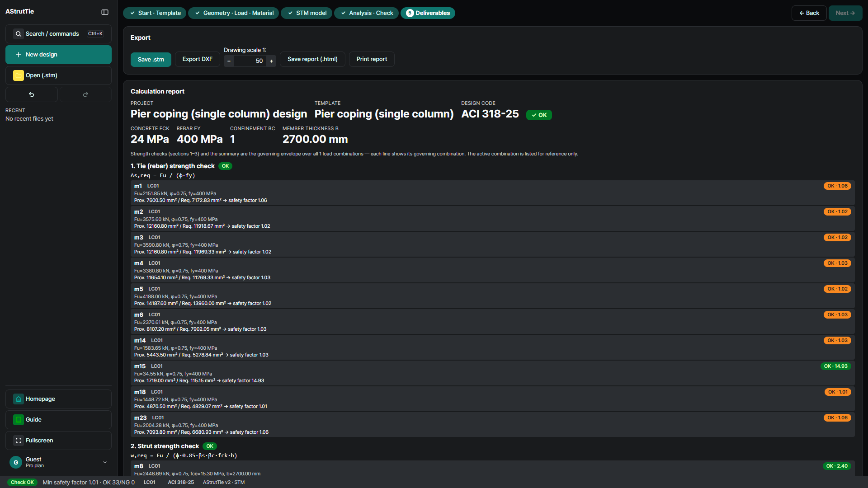Save the design as .stm
The height and width of the screenshot is (488, 868).
[151, 60]
